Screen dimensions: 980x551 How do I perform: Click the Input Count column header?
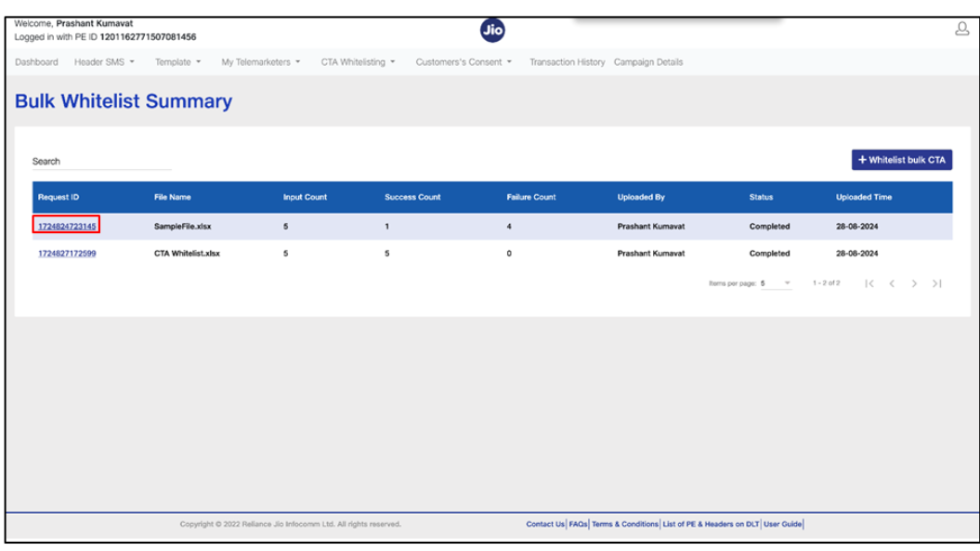coord(305,197)
